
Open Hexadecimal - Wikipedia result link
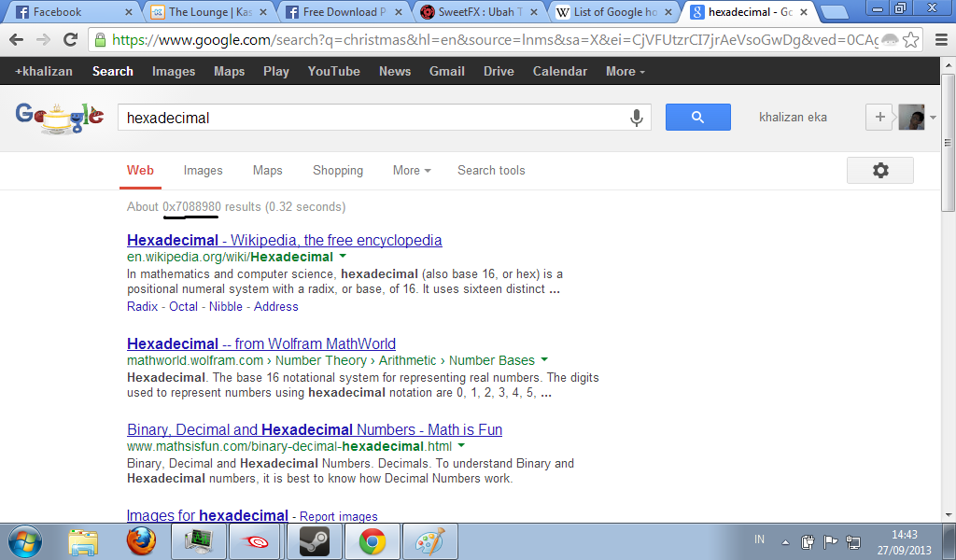[284, 240]
